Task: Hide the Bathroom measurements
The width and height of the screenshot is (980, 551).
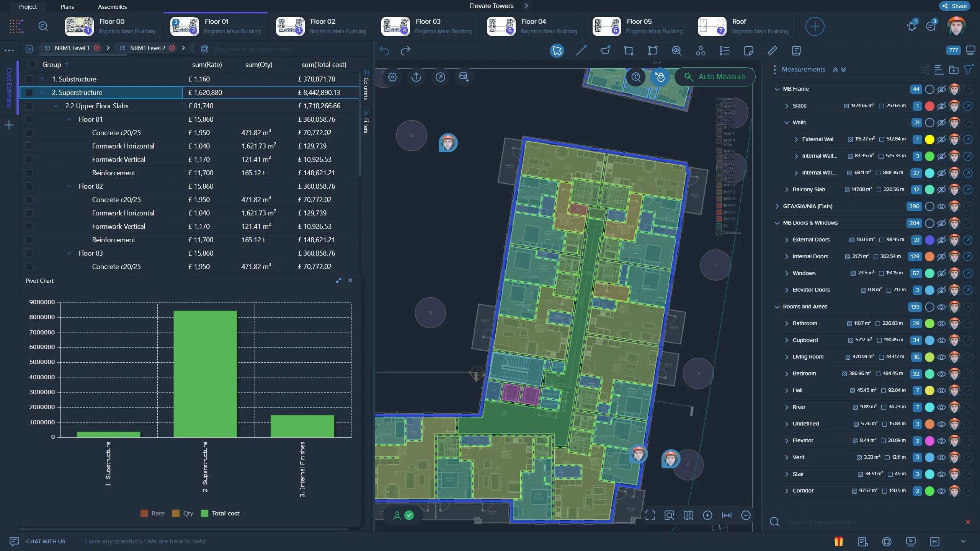Action: coord(942,323)
